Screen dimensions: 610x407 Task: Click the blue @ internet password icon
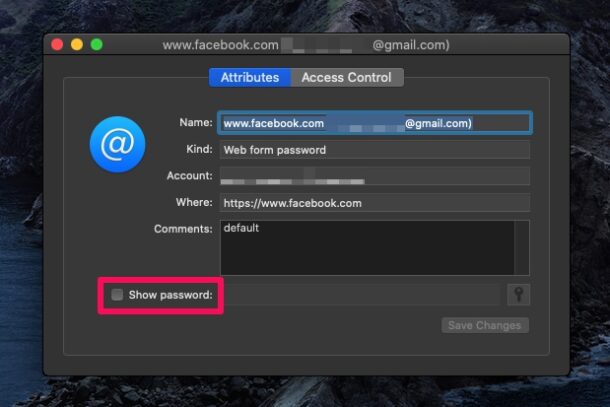click(x=117, y=144)
